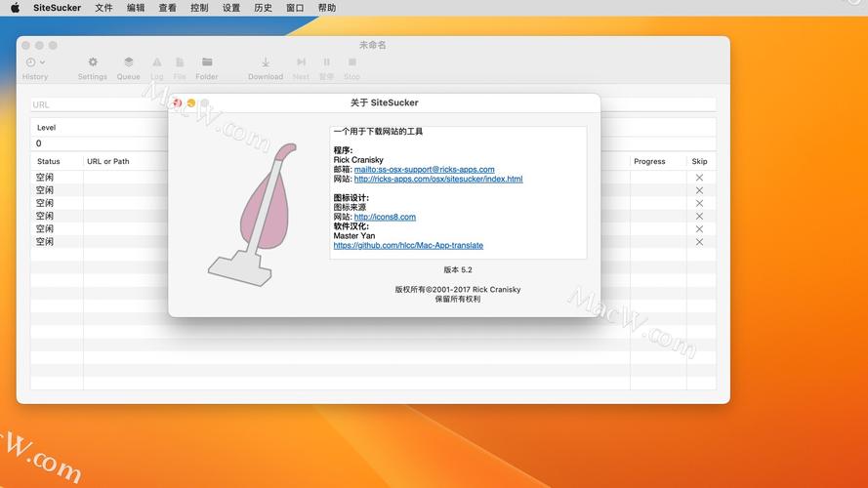This screenshot has width=868, height=488.
Task: Skip the third idle row with X
Action: click(x=699, y=203)
